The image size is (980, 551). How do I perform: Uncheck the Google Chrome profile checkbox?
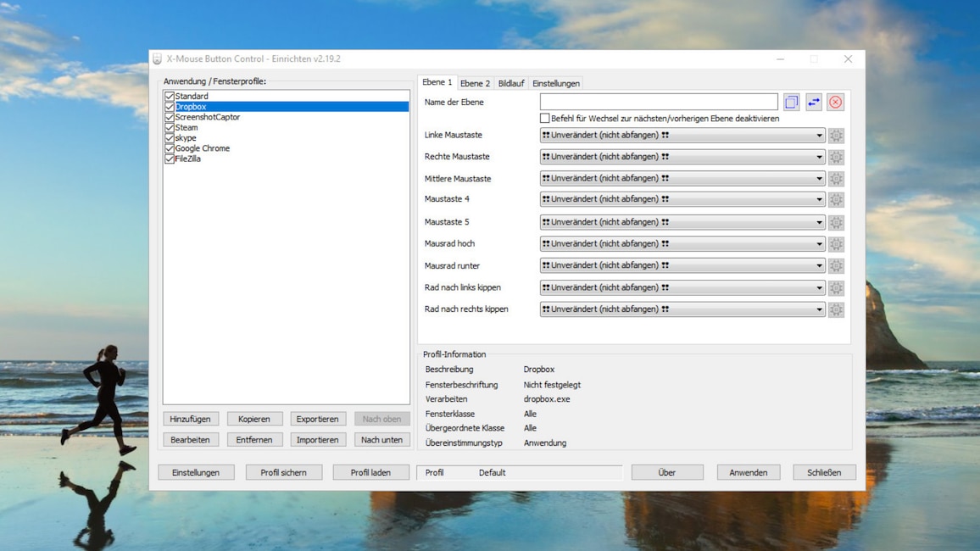(170, 148)
